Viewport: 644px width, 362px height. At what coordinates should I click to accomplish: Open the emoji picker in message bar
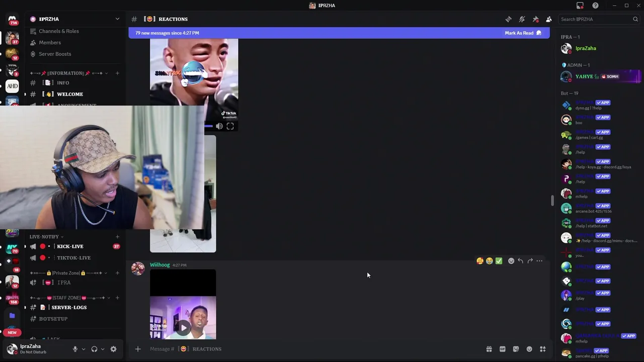[529, 349]
